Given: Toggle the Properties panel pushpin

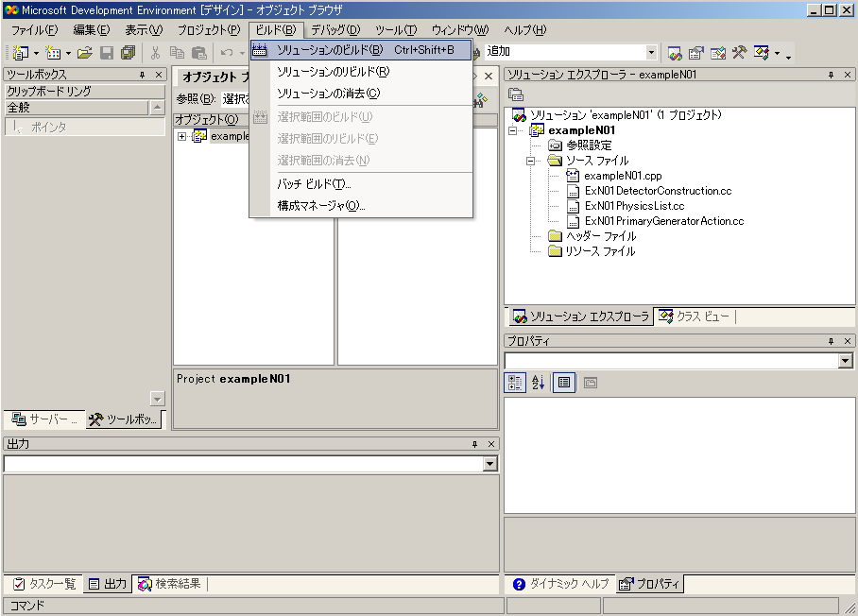Looking at the screenshot, I should (832, 341).
